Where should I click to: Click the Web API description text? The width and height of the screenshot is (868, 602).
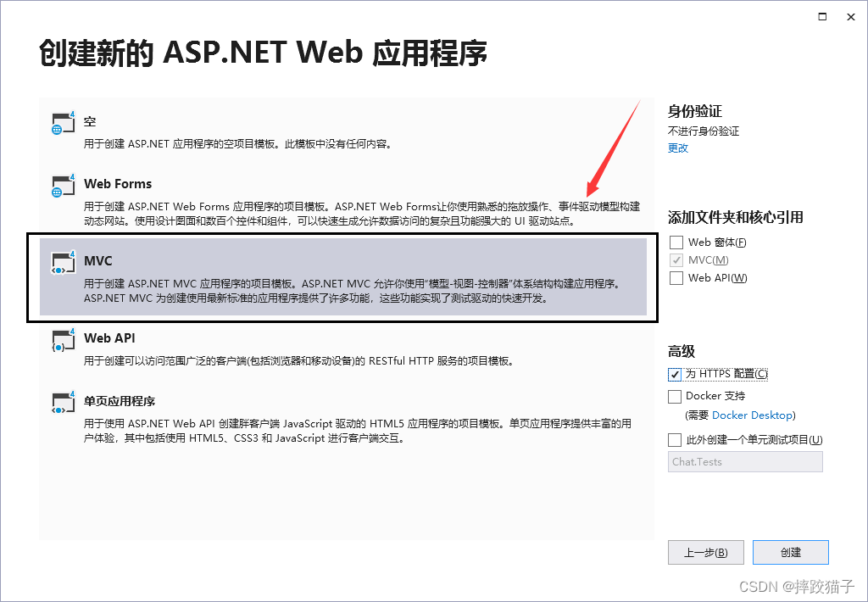300,361
